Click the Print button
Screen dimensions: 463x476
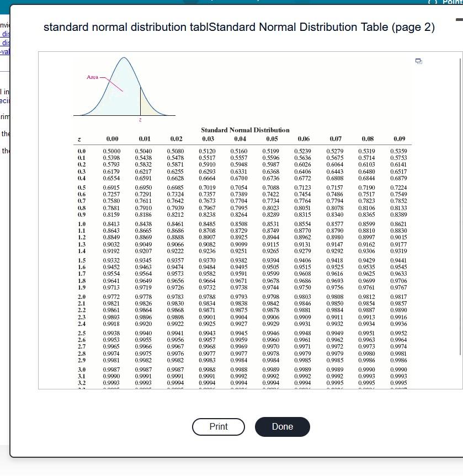point(218,426)
